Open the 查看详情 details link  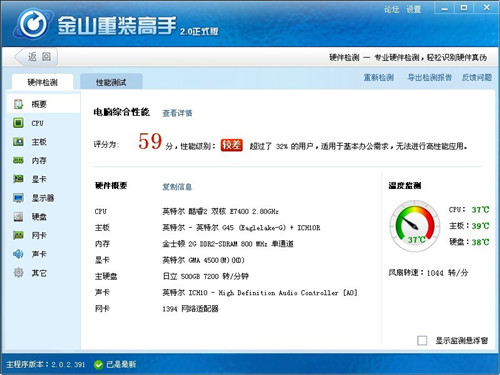tap(177, 113)
